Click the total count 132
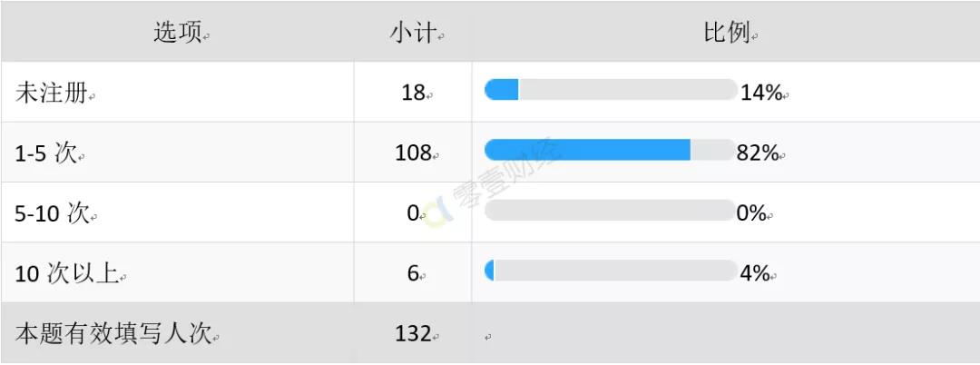The width and height of the screenshot is (980, 365). click(x=413, y=334)
